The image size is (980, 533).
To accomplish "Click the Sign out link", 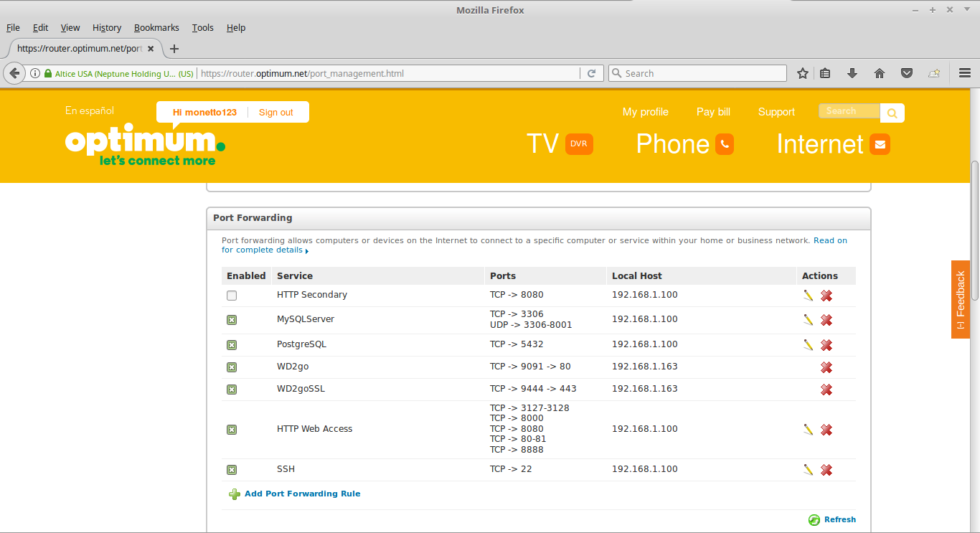I will pyautogui.click(x=276, y=113).
